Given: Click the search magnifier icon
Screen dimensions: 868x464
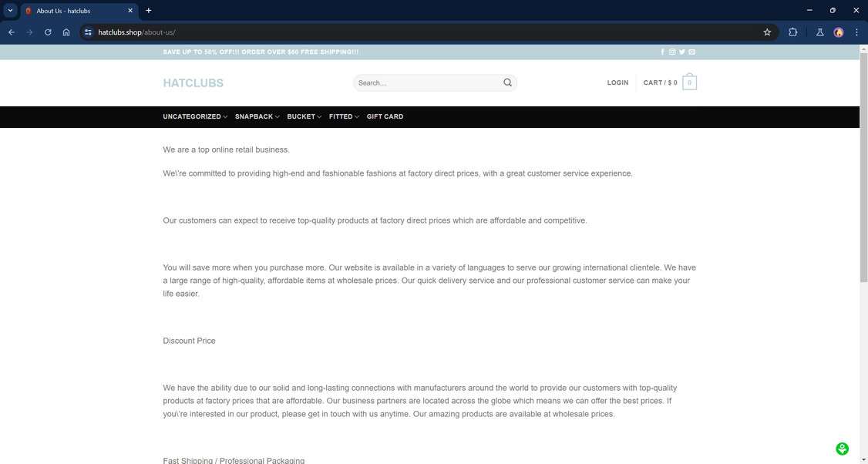Looking at the screenshot, I should click(x=508, y=82).
